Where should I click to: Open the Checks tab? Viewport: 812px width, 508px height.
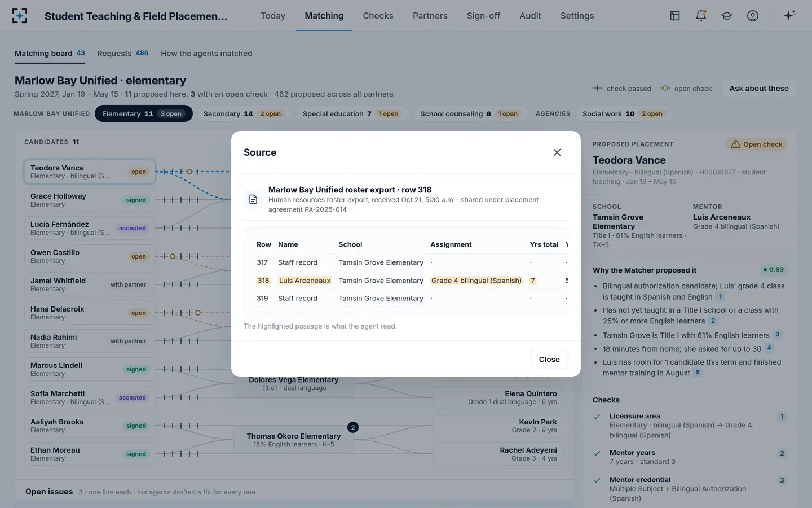pyautogui.click(x=378, y=16)
